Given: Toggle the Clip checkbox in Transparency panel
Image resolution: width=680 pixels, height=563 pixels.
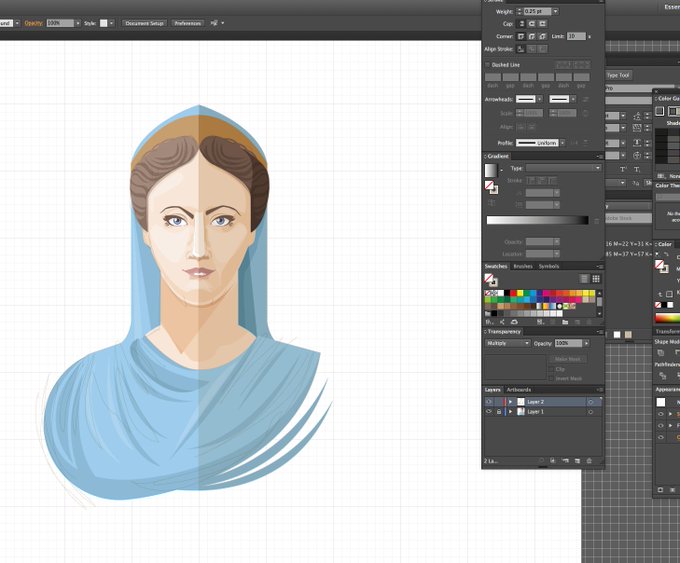Looking at the screenshot, I should coord(551,369).
